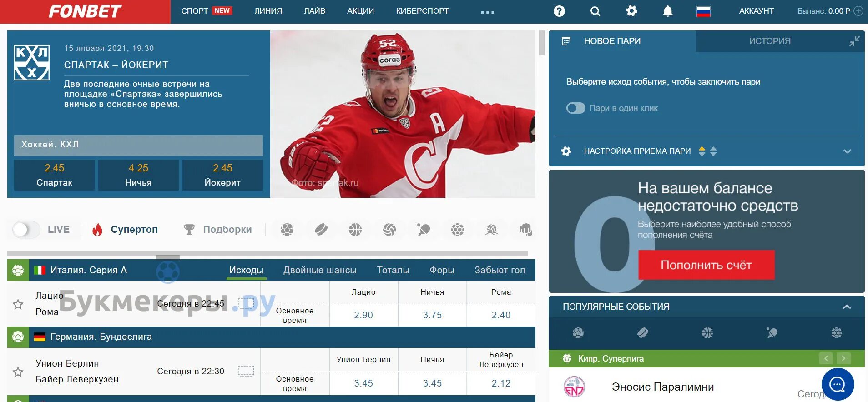Minimize the bet slip panel arrows icon
Image resolution: width=868 pixels, height=402 pixels.
[854, 41]
